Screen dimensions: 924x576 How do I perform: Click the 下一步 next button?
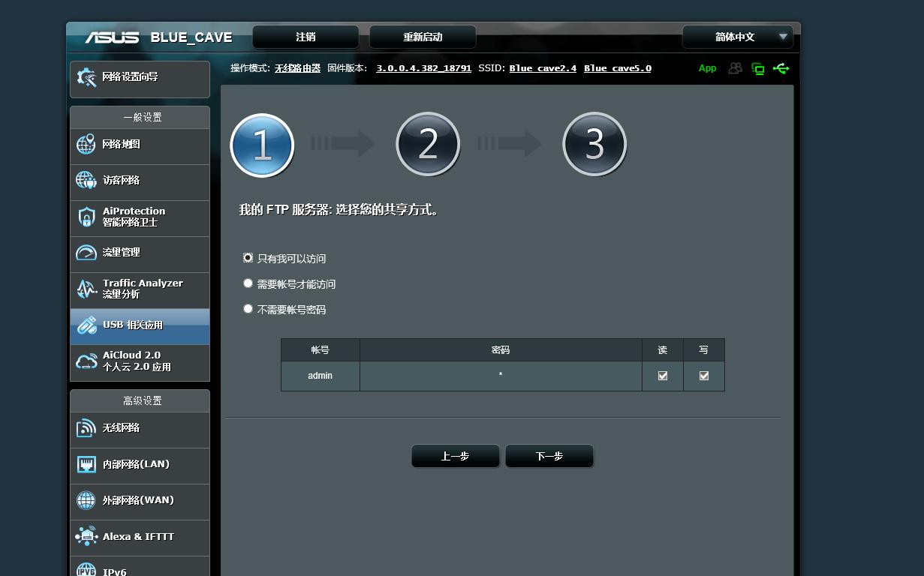(x=549, y=456)
